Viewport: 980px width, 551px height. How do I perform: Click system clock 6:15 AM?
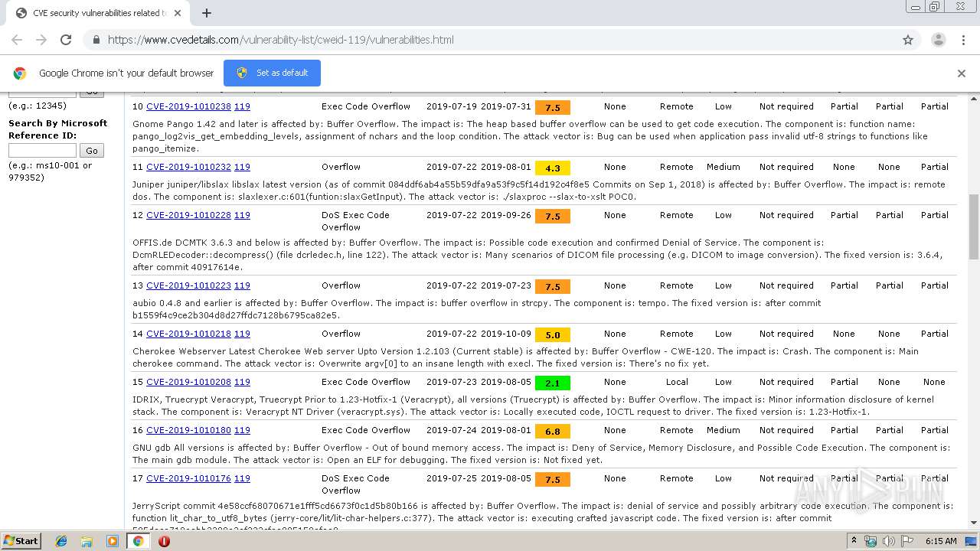click(941, 541)
